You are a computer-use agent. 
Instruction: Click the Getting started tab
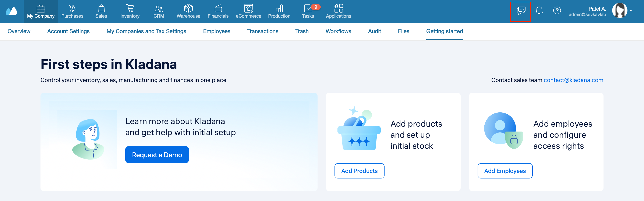click(445, 31)
